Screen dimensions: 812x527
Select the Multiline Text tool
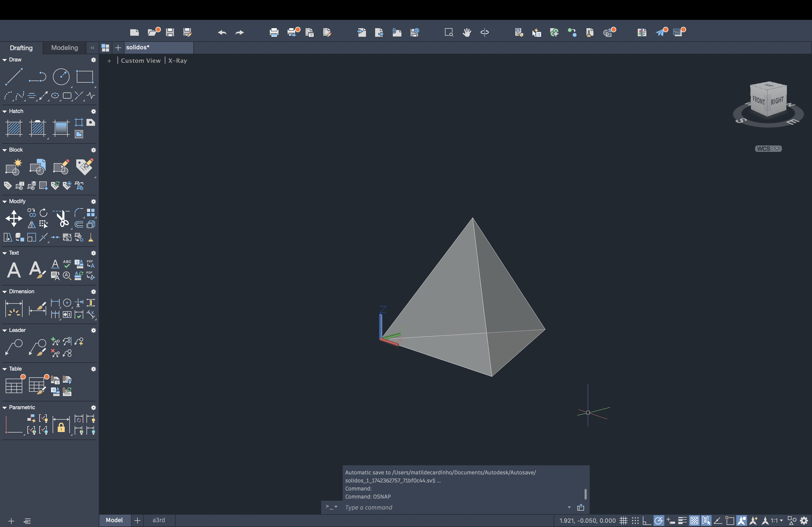[14, 270]
